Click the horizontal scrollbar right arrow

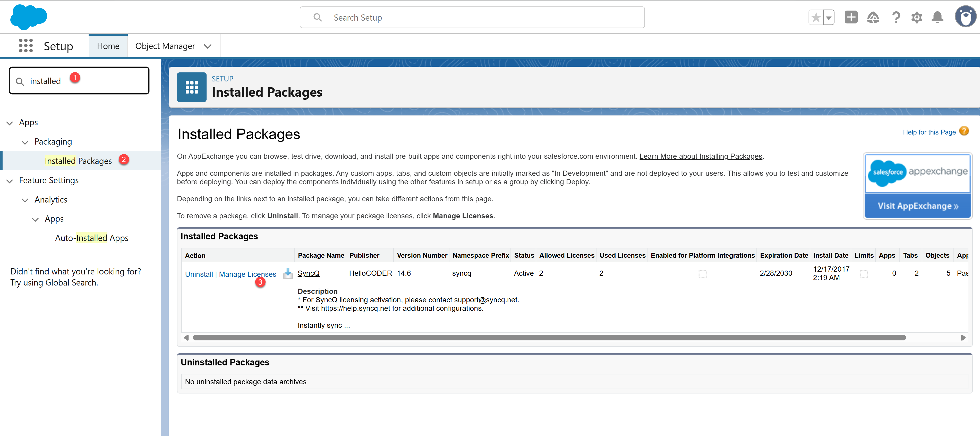(963, 338)
